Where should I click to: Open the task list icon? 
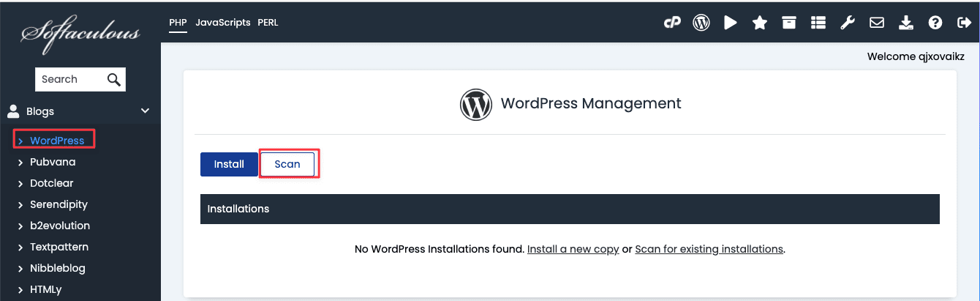tap(818, 23)
